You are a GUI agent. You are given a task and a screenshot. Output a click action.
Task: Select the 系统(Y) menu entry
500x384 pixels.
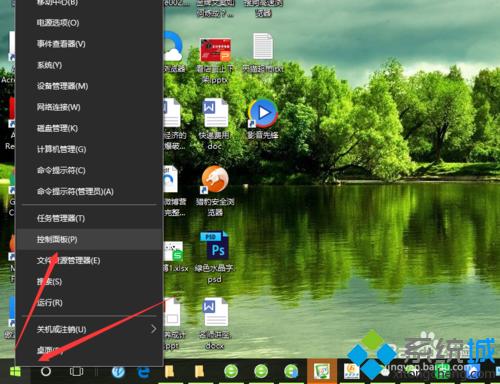(89, 65)
